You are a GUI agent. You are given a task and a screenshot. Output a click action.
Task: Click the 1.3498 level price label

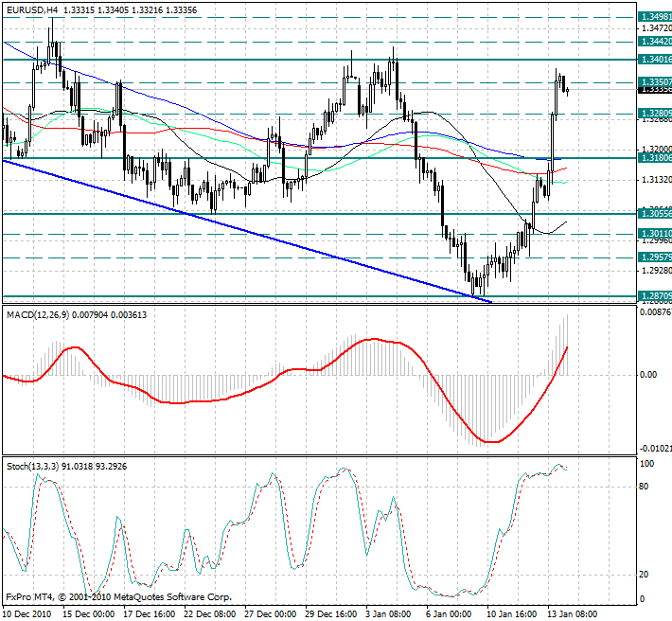point(655,17)
